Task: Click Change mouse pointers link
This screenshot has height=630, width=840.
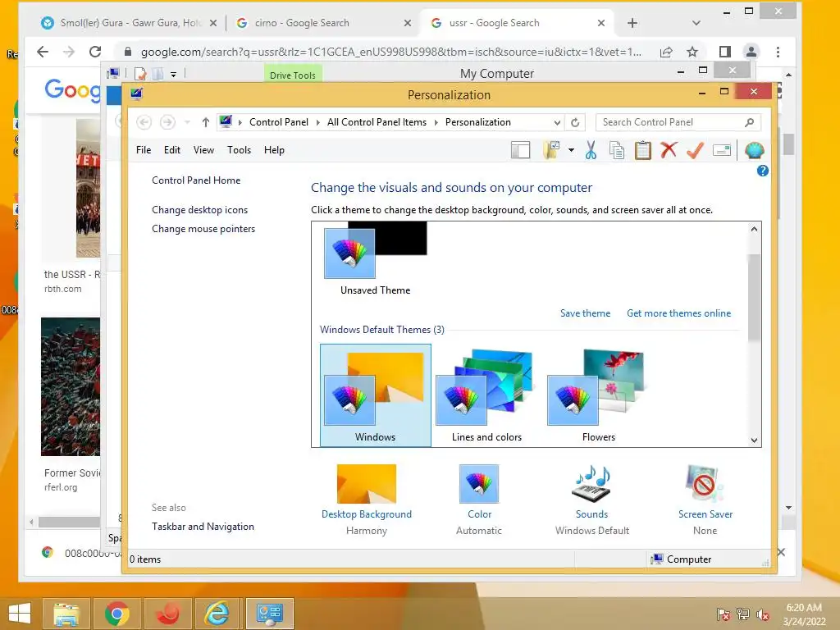Action: click(203, 229)
